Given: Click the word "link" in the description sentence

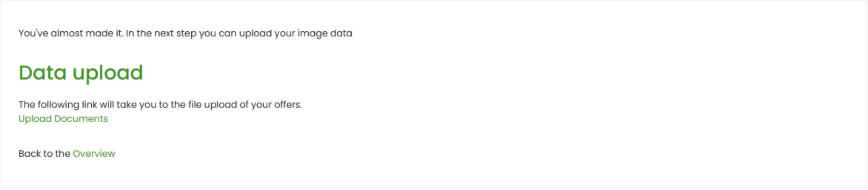Looking at the screenshot, I should pos(89,105).
